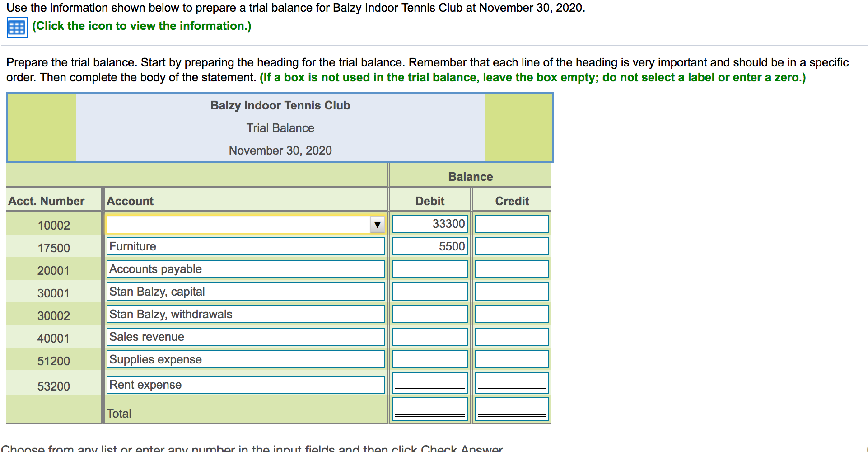868x452 pixels.
Task: Select the debit box for Supplies expense
Action: tap(429, 359)
